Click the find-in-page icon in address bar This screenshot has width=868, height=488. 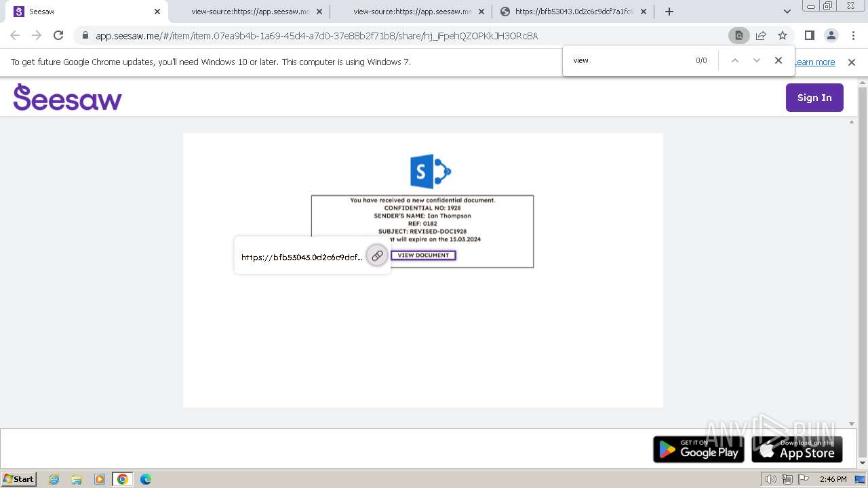point(738,36)
